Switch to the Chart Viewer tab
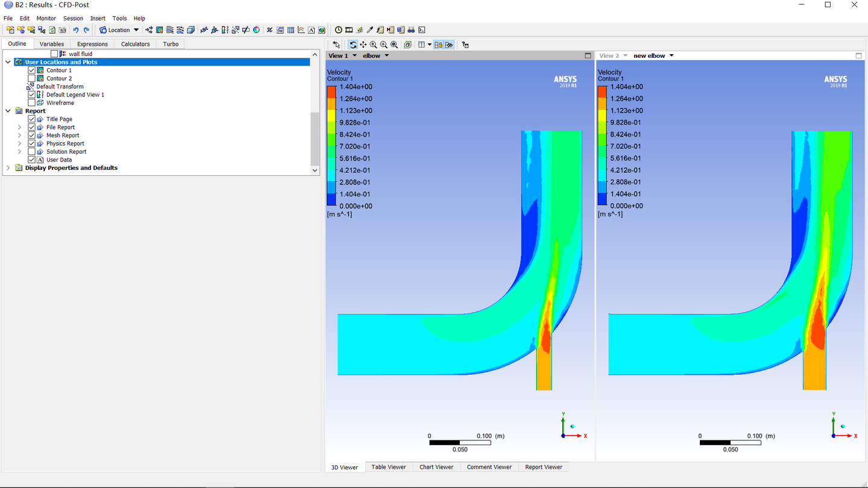868x488 pixels. coord(436,467)
